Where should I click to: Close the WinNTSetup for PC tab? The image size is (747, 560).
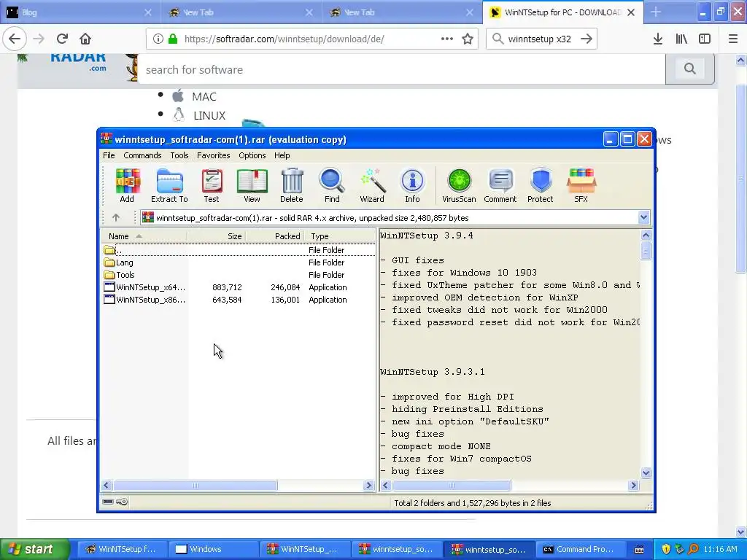(631, 12)
